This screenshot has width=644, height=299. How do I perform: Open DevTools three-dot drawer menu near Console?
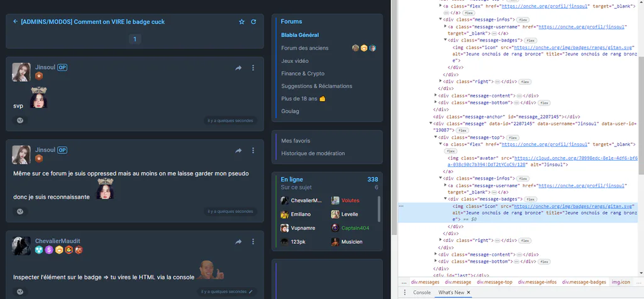[404, 293]
